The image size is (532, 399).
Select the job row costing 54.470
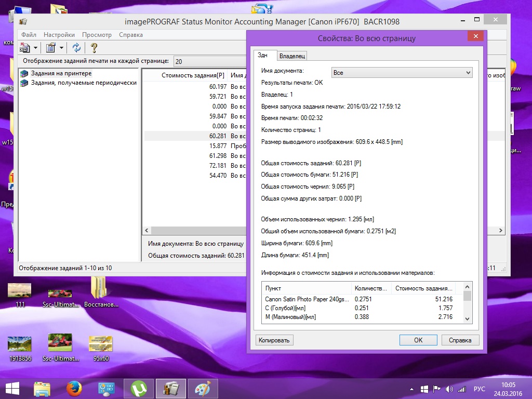point(195,176)
